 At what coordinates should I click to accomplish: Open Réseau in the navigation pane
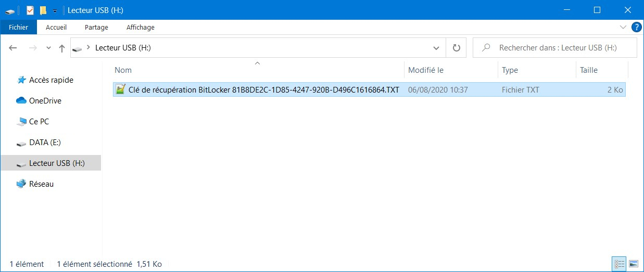click(x=35, y=184)
